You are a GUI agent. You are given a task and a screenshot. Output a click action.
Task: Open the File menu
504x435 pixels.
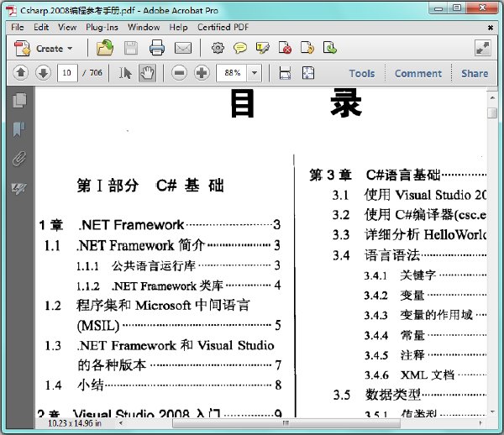18,28
